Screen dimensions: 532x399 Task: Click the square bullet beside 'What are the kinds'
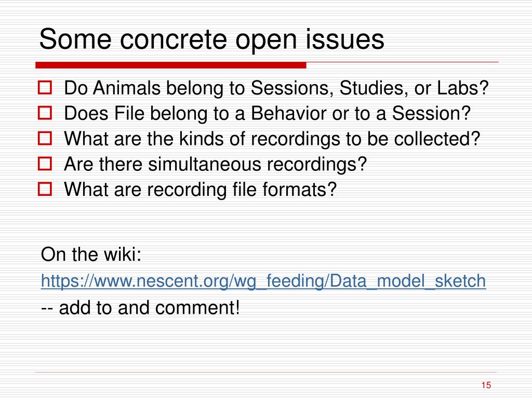(45, 138)
